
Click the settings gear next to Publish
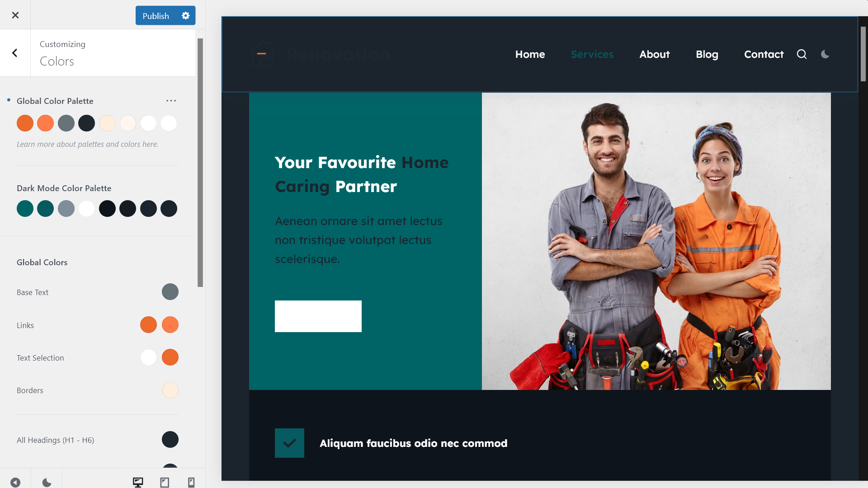[185, 15]
